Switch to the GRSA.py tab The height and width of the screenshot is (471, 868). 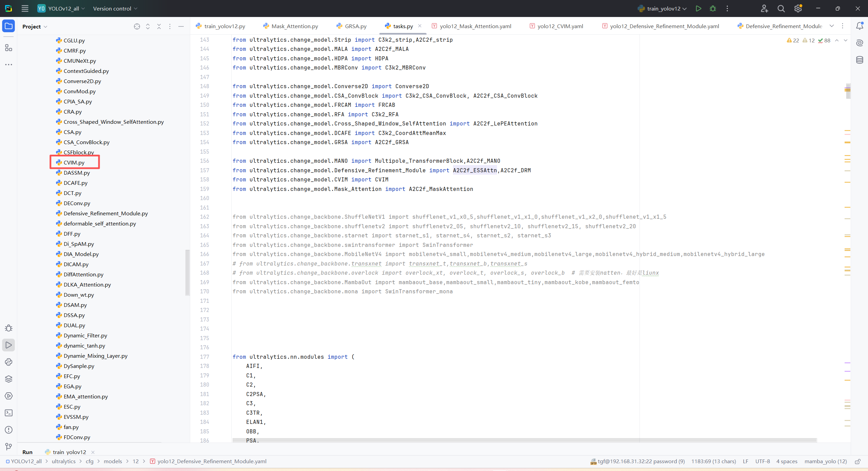click(355, 26)
